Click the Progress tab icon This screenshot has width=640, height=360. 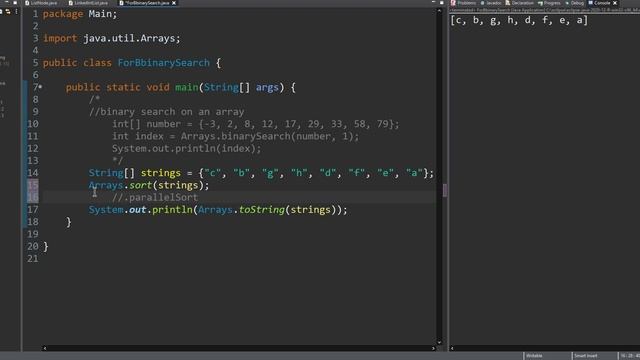[x=540, y=3]
